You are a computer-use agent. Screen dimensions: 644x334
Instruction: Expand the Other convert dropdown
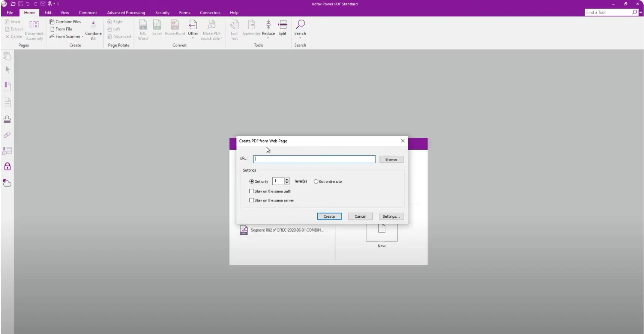pyautogui.click(x=193, y=38)
